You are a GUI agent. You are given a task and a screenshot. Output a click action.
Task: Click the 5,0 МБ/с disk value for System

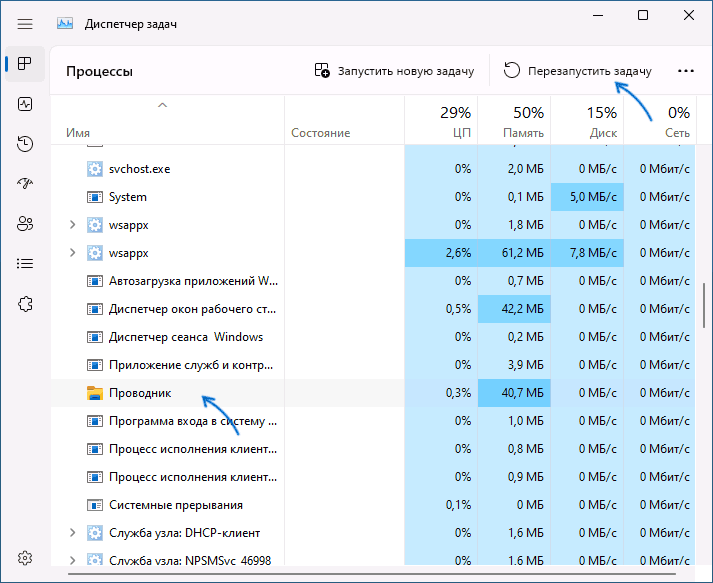coord(587,197)
